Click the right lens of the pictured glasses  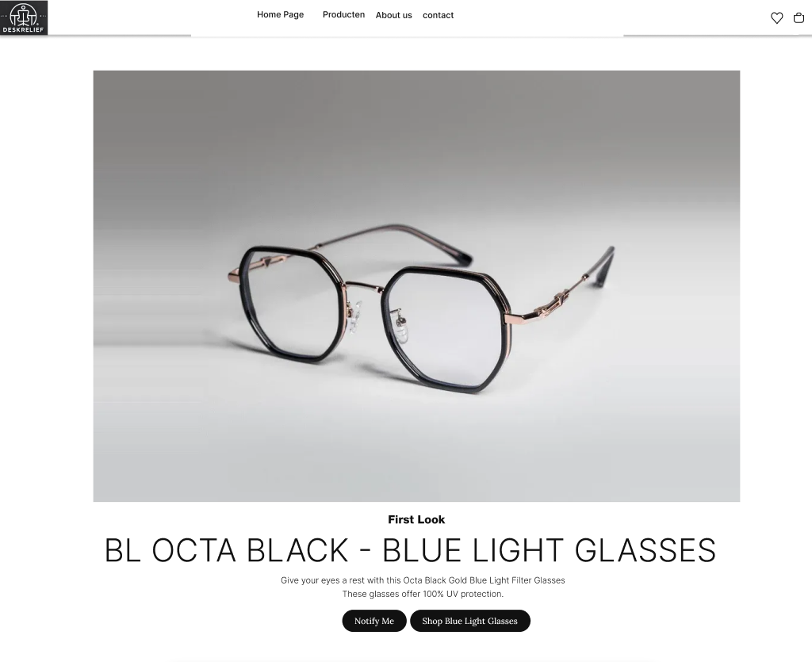point(442,329)
